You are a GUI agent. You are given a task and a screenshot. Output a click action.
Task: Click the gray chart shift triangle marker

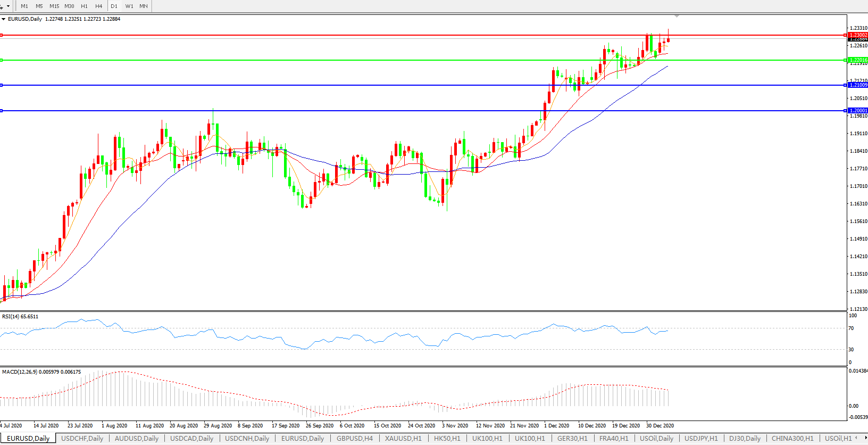coord(677,17)
